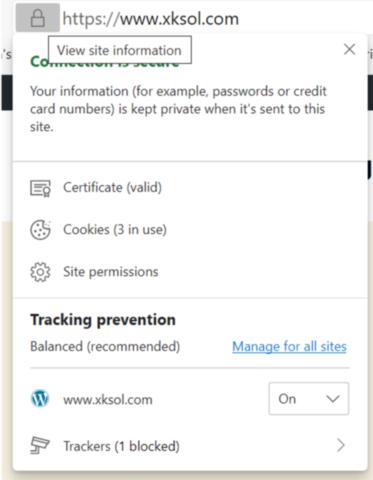Click the www.xksol.com site label
This screenshot has width=373, height=480.
pos(108,400)
